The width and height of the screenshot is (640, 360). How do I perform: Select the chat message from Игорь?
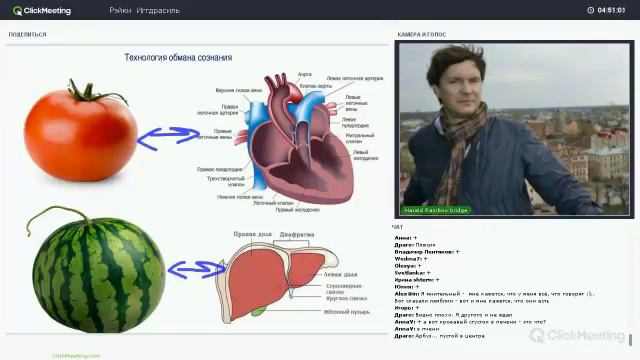tap(407, 308)
